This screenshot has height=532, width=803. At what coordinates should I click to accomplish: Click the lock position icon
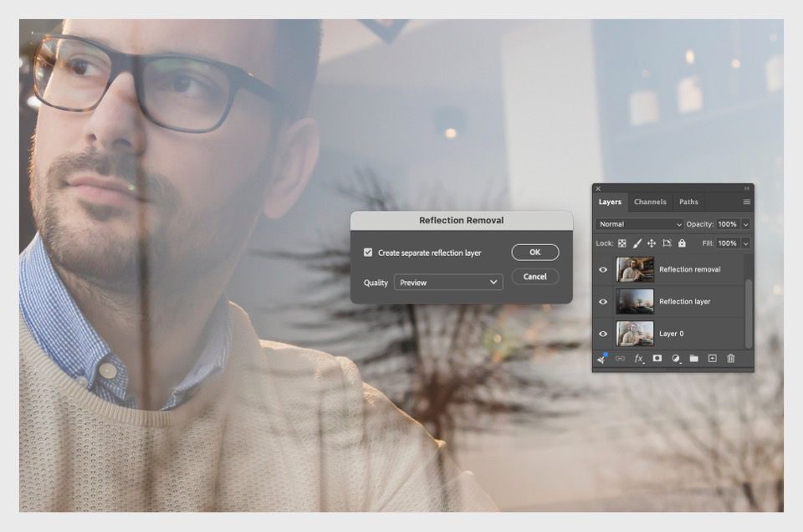(x=651, y=243)
